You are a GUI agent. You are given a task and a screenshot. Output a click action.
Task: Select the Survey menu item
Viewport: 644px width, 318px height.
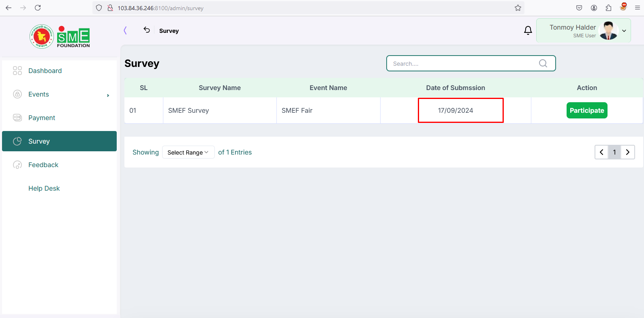59,141
